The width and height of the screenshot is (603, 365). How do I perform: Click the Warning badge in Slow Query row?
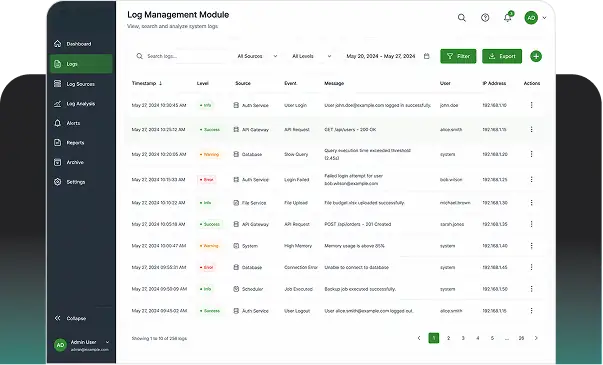click(x=210, y=154)
